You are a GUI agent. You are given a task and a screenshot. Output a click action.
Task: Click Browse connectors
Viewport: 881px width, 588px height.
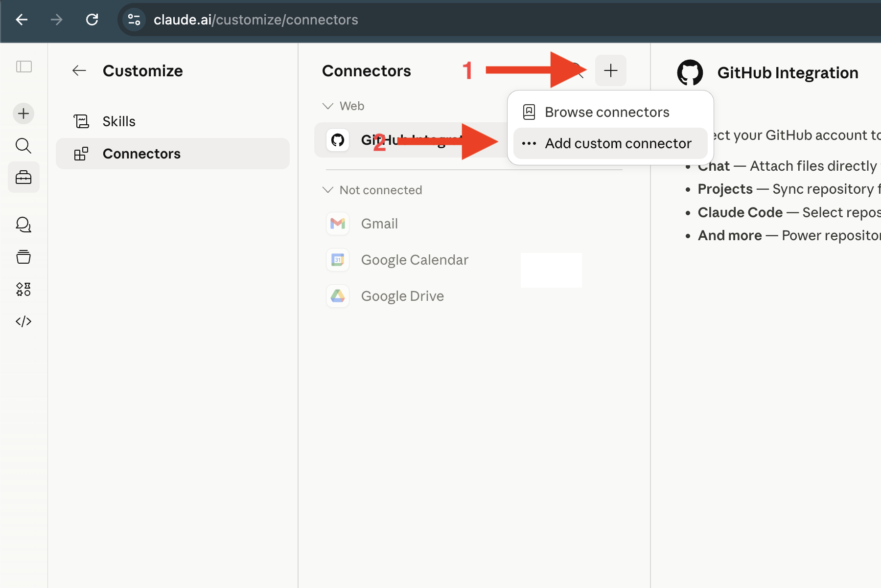pyautogui.click(x=607, y=112)
